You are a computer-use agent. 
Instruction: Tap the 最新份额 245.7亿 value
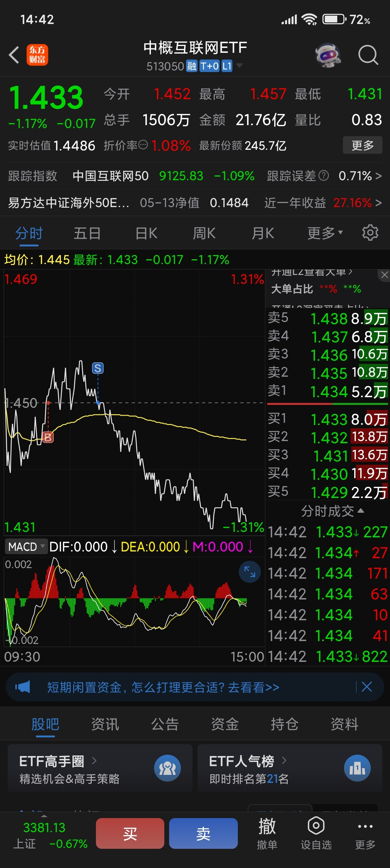tap(266, 146)
